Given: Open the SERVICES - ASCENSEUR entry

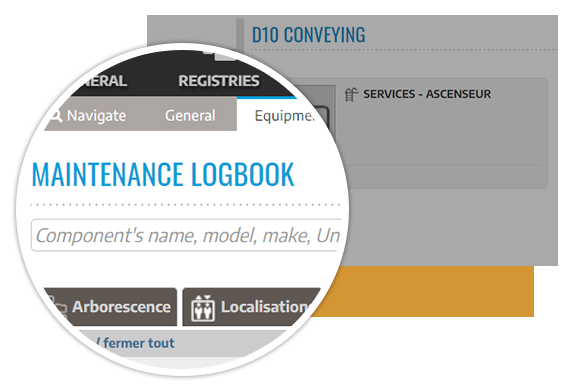Looking at the screenshot, I should pos(427,94).
